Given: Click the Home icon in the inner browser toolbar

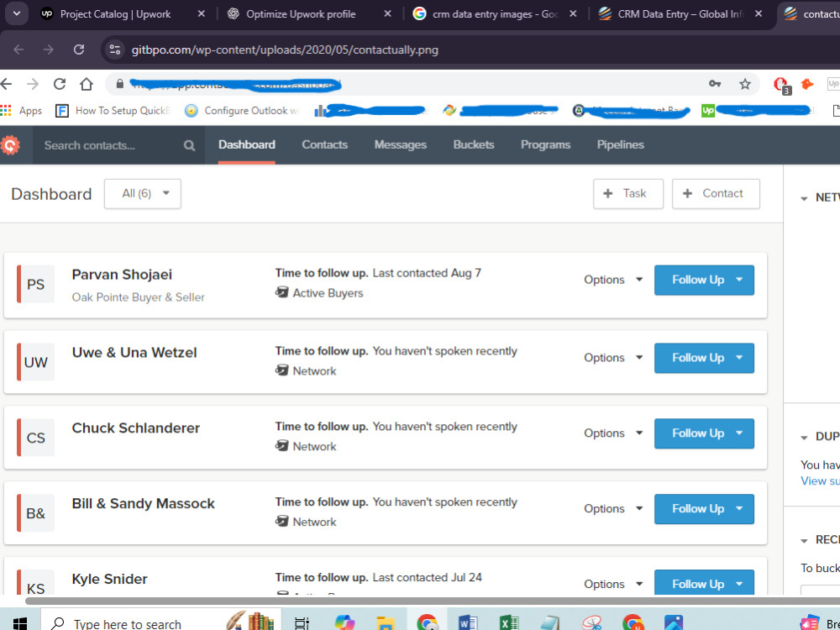Looking at the screenshot, I should click(x=87, y=84).
